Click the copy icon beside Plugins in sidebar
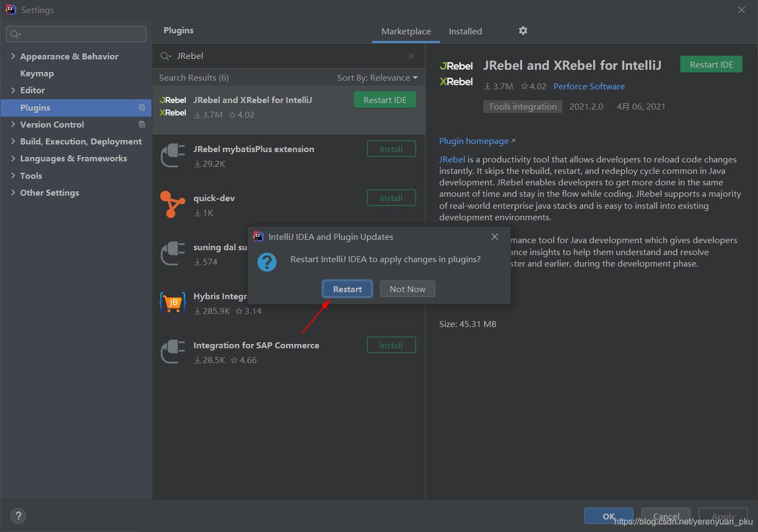The width and height of the screenshot is (758, 532). tap(142, 107)
